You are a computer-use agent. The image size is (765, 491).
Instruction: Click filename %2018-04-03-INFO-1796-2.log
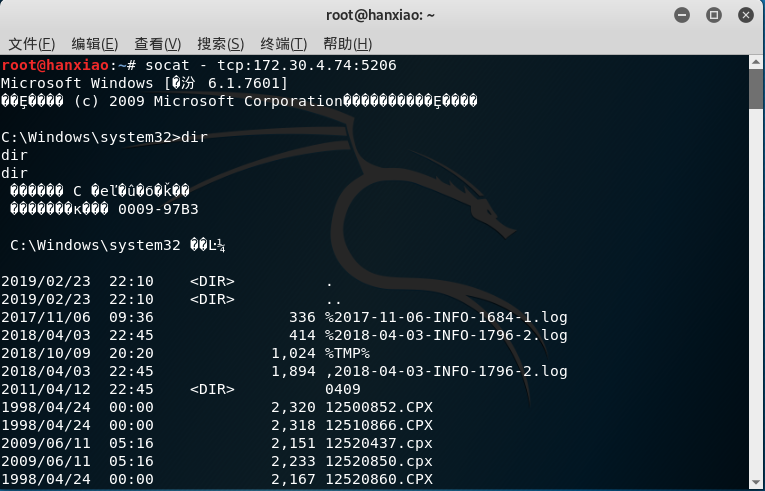pos(446,335)
